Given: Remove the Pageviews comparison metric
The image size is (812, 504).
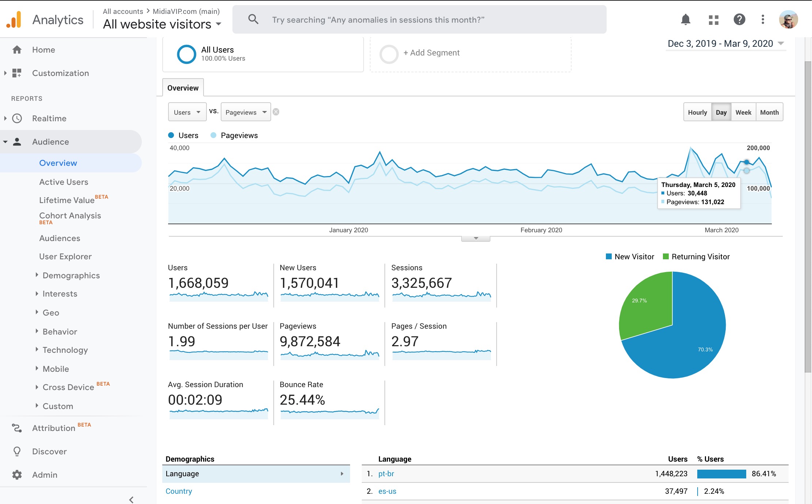Looking at the screenshot, I should coord(276,112).
